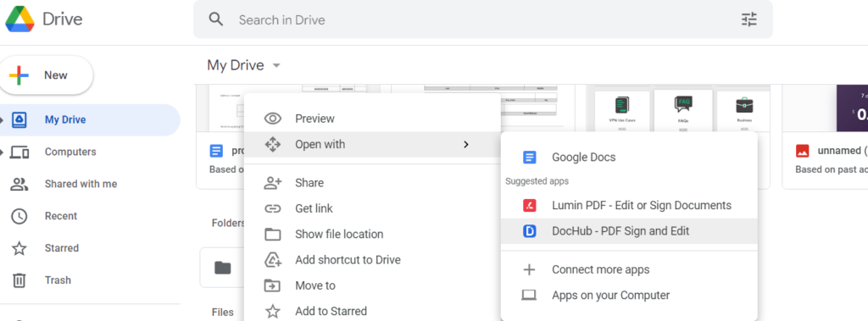Viewport: 868px width, 321px height.
Task: Click the New button
Action: click(47, 75)
